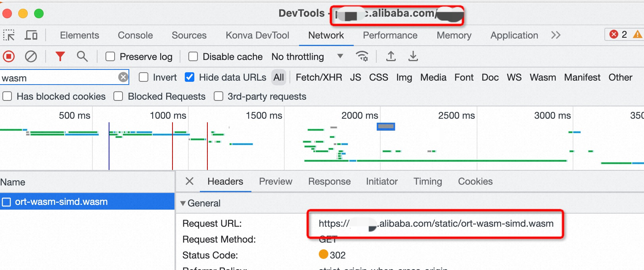
Task: Clear the network log
Action: 31,57
